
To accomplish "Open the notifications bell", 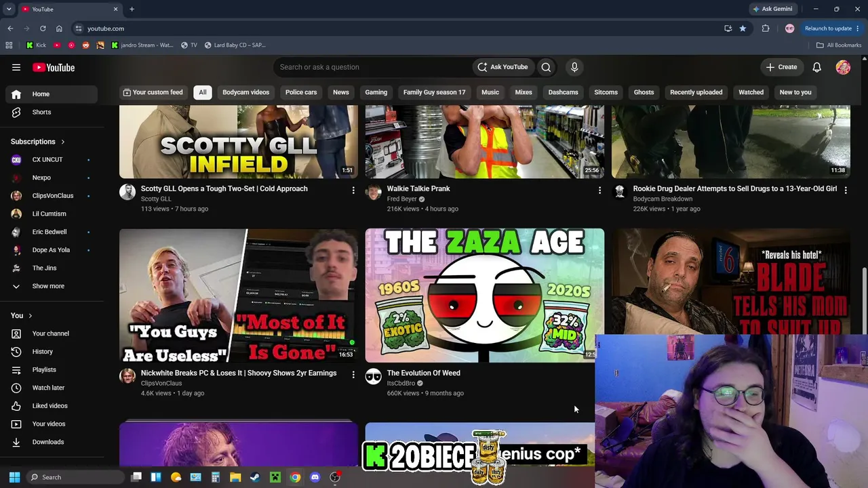I will point(817,67).
